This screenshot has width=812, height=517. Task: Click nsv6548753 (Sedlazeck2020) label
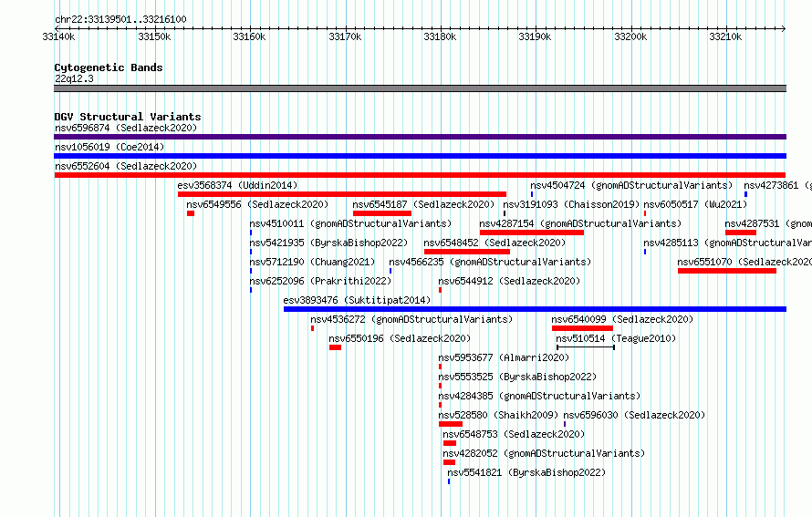pyautogui.click(x=514, y=434)
